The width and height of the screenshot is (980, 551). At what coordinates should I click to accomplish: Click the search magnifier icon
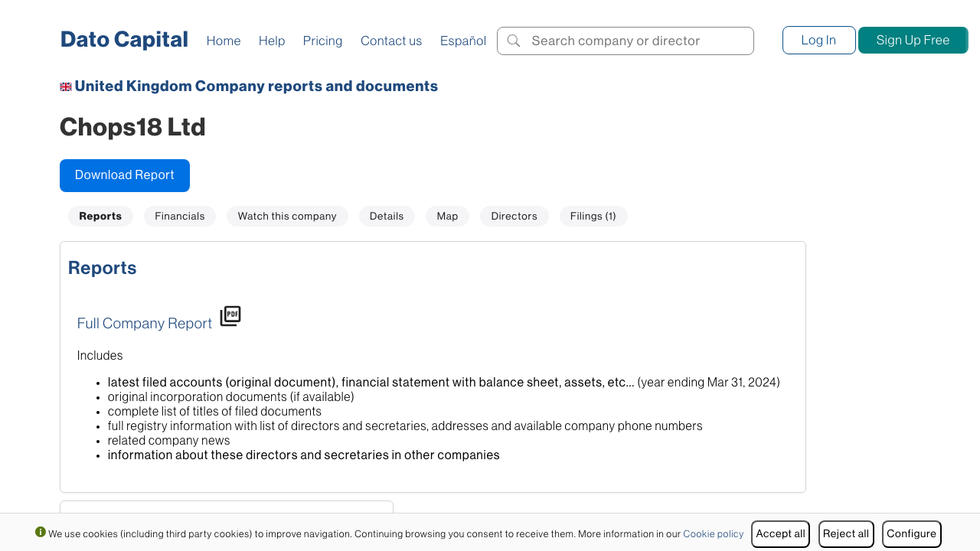point(514,41)
